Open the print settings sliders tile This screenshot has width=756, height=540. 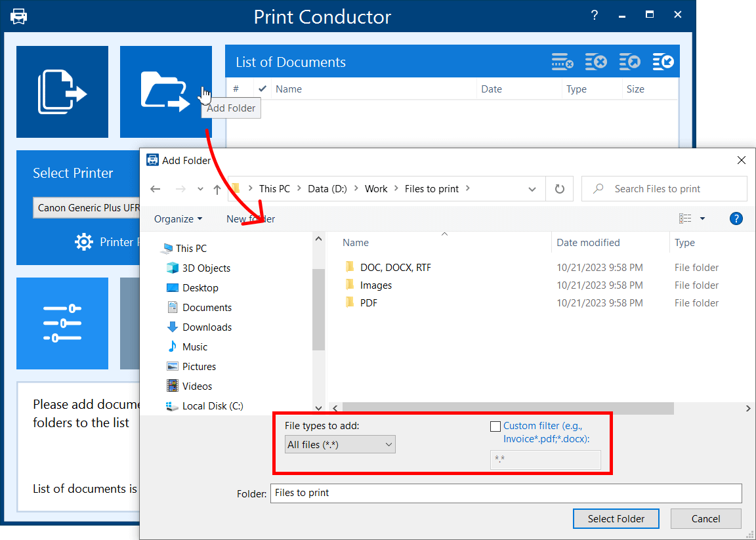62,323
